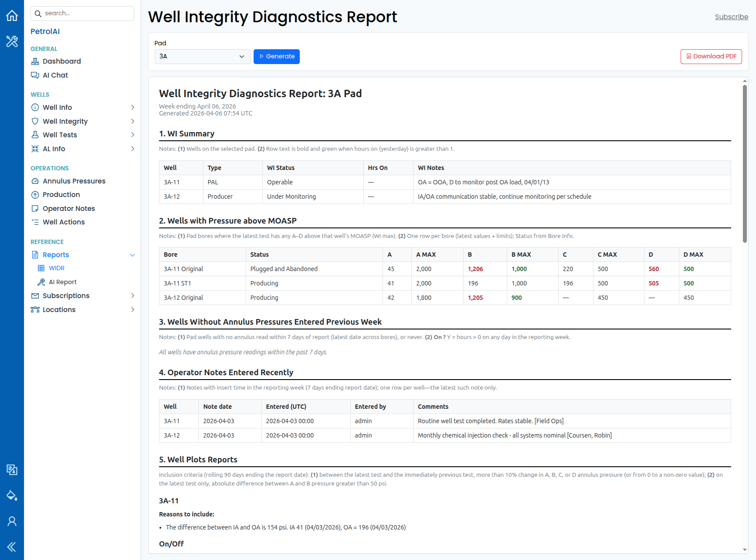Collapse the Reports submenu chevron

coord(132,255)
